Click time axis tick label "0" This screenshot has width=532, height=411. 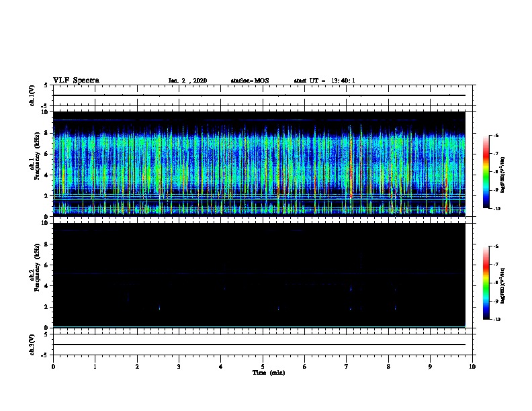click(53, 367)
